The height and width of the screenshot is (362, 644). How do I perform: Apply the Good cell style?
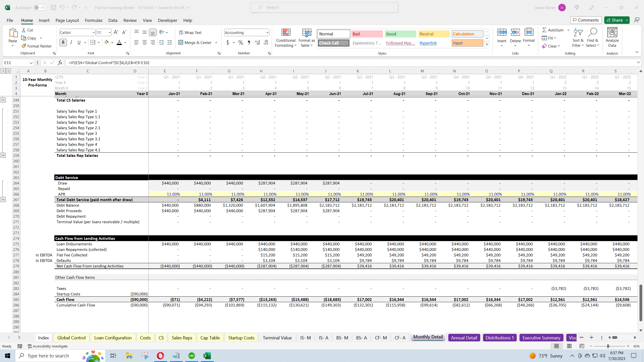tap(400, 34)
